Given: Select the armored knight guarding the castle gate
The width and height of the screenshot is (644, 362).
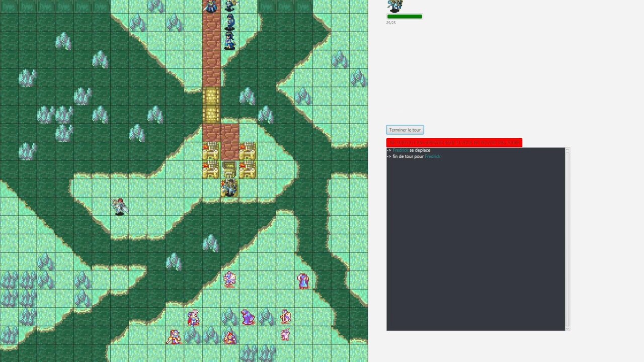Looking at the screenshot, I should pyautogui.click(x=229, y=188).
